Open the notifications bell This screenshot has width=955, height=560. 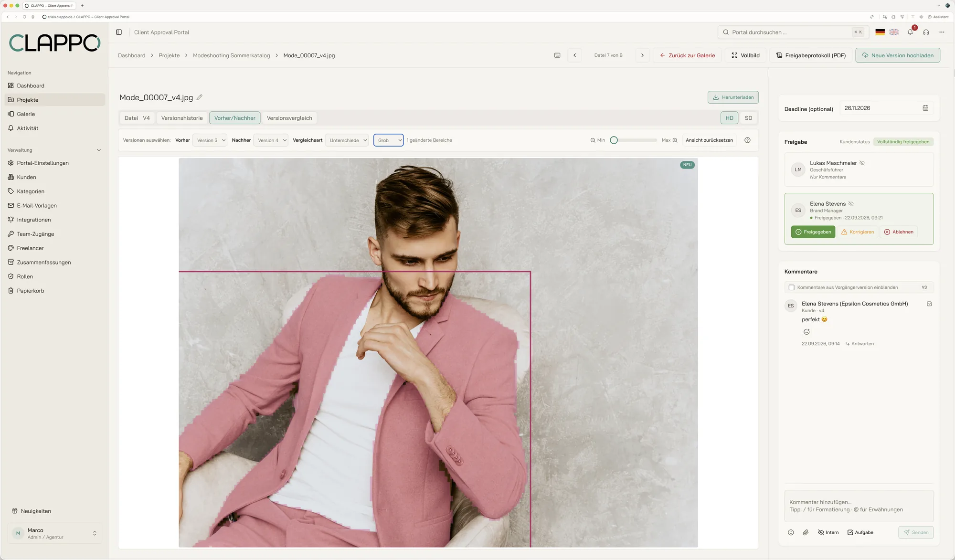[x=911, y=32]
